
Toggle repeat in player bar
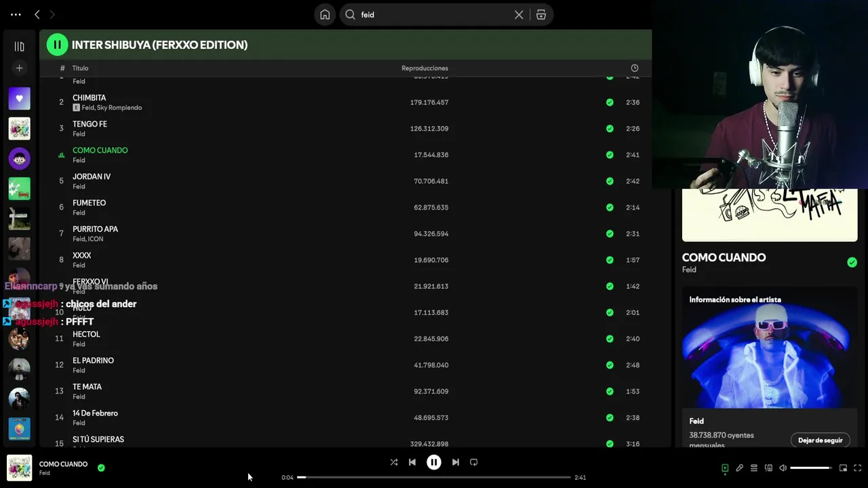coord(474,462)
